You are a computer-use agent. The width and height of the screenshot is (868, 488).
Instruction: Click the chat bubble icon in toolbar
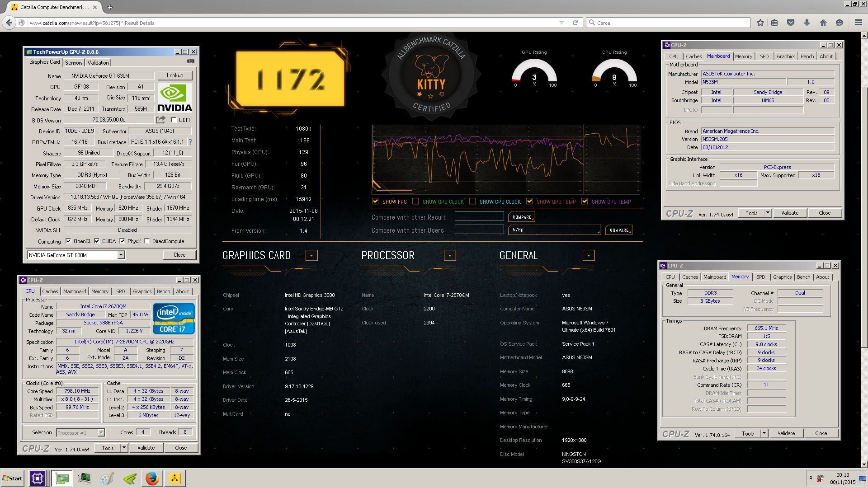pyautogui.click(x=840, y=23)
